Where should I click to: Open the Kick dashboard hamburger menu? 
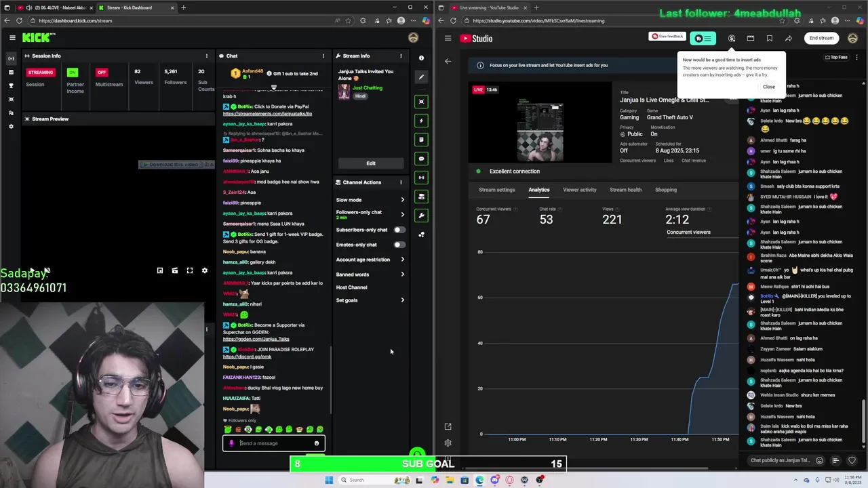pos(12,38)
